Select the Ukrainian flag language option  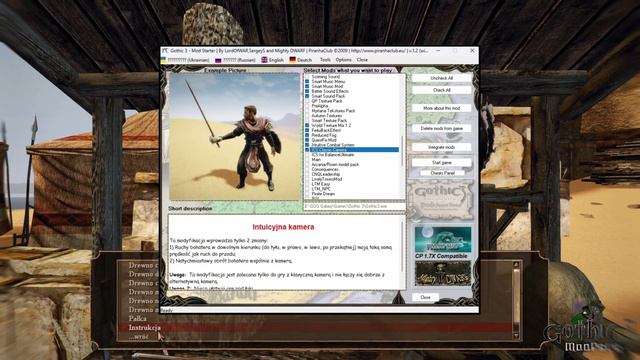[x=185, y=60]
